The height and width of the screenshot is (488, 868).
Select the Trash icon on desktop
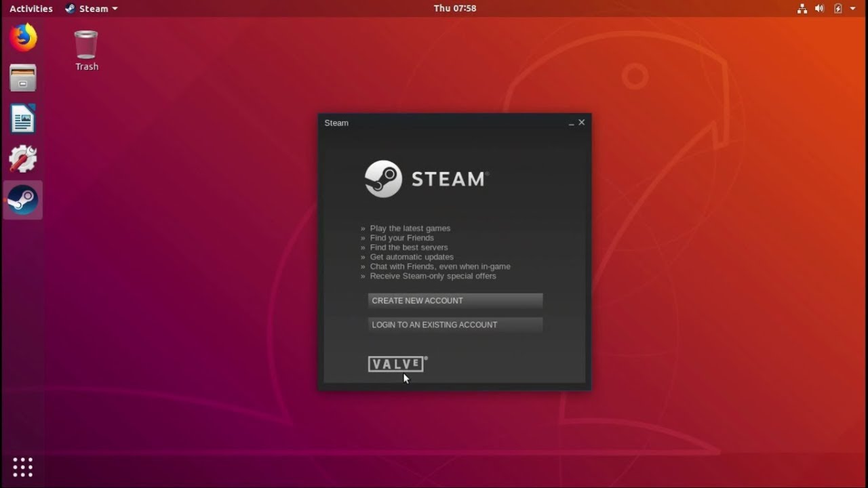(86, 51)
